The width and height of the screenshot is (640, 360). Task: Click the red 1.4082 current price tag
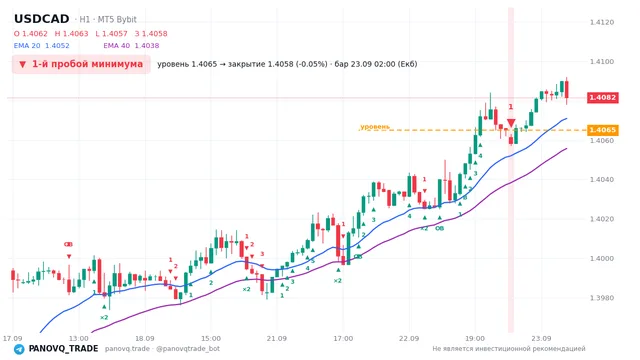point(603,98)
